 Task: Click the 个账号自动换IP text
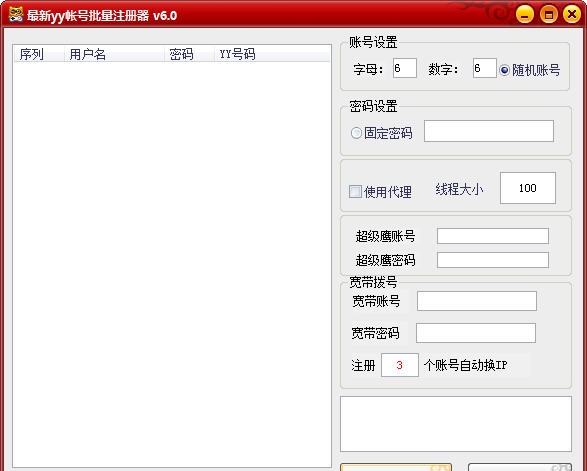pyautogui.click(x=466, y=365)
